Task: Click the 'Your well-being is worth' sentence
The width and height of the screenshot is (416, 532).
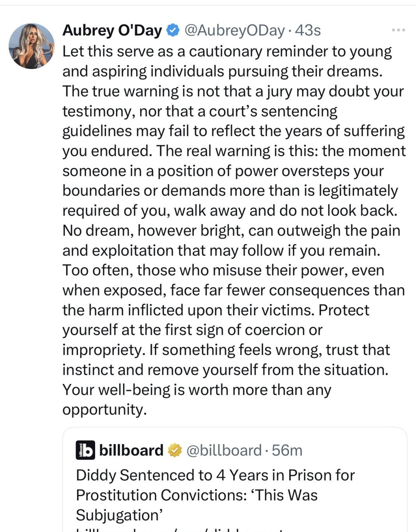Action: pos(196,390)
